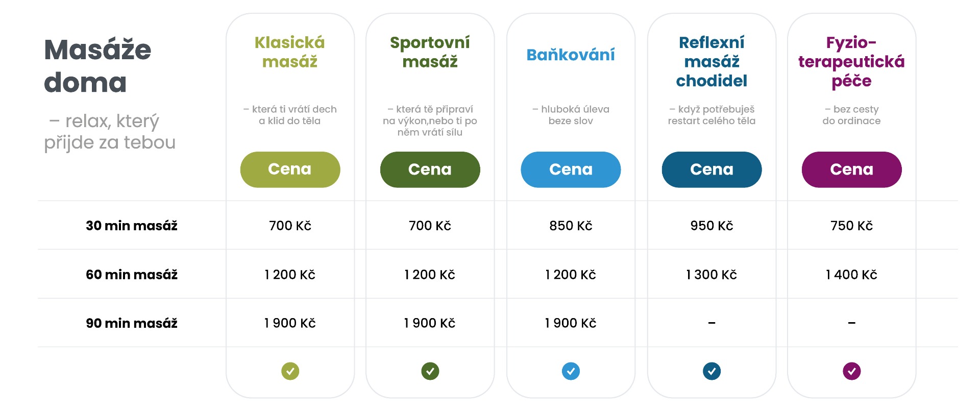The image size is (980, 412).
Task: Click the purple checkmark under Fyzioterapeutická péče
Action: pos(851,371)
